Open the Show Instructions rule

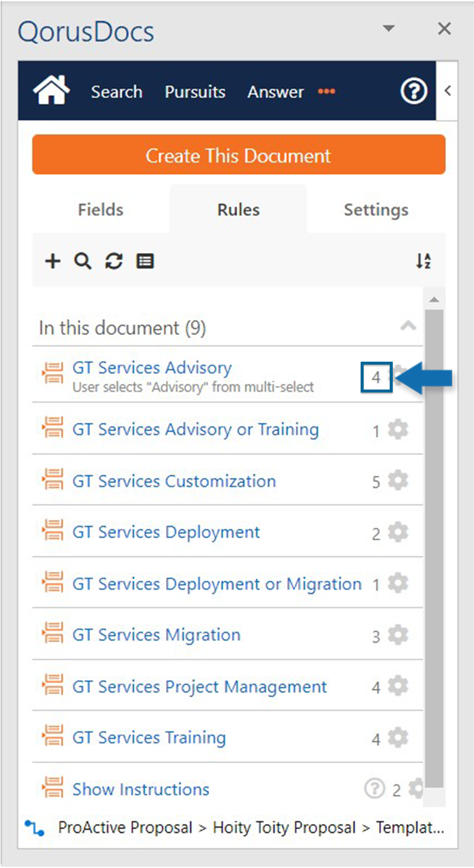tap(141, 789)
